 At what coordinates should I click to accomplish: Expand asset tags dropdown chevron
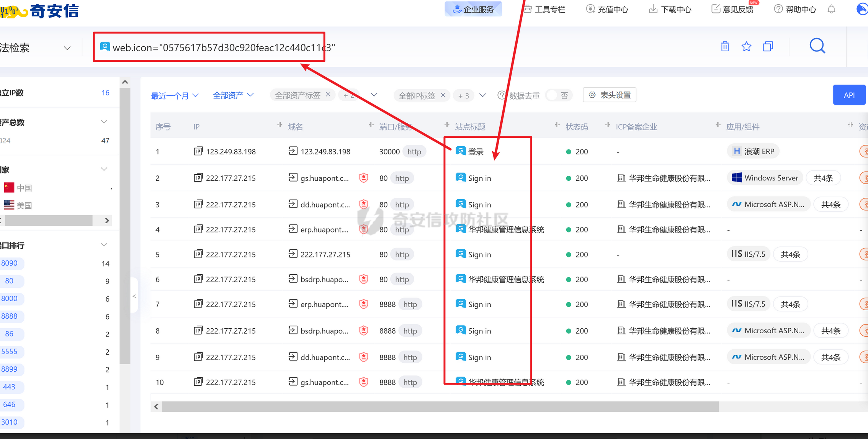(374, 95)
